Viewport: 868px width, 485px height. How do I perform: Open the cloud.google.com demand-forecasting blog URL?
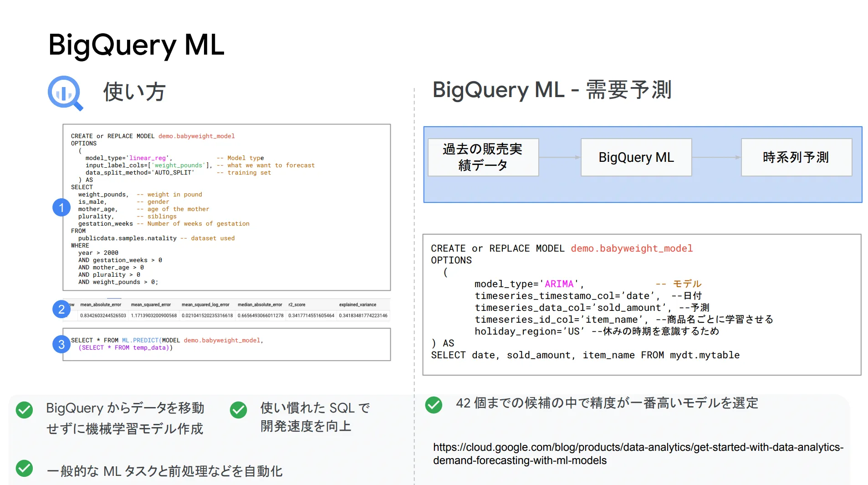[x=638, y=454]
